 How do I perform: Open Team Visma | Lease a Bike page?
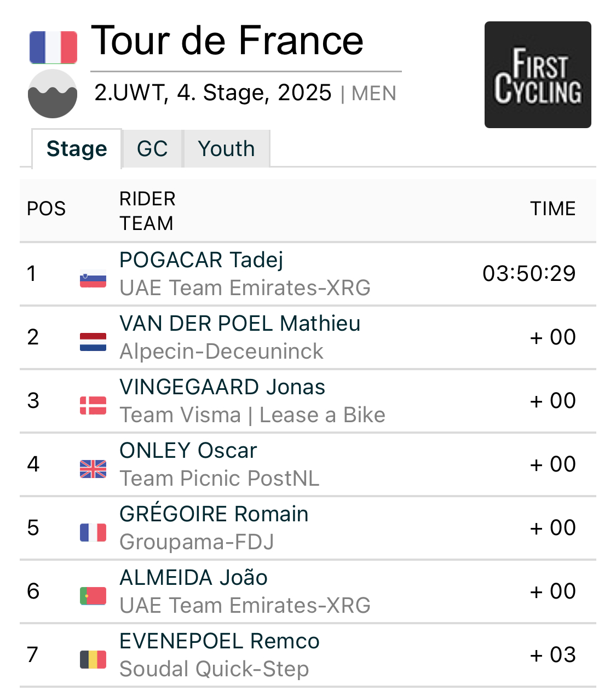point(252,415)
